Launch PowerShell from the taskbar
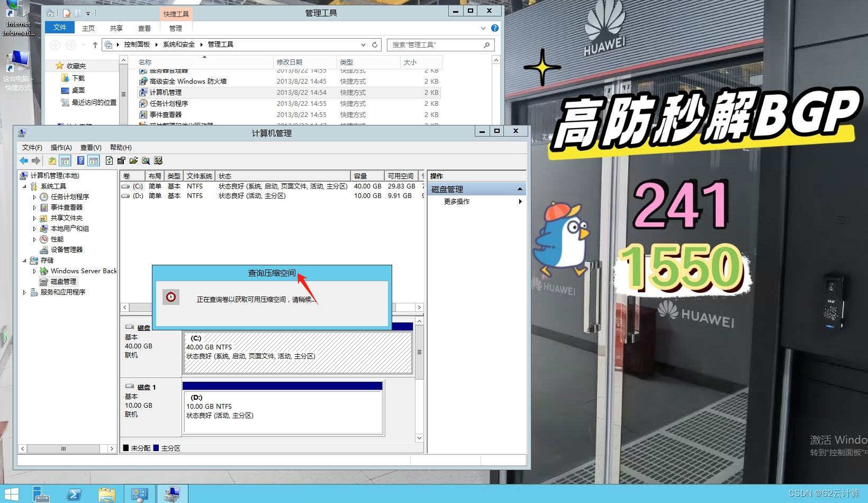This screenshot has width=868, height=503. [x=74, y=494]
